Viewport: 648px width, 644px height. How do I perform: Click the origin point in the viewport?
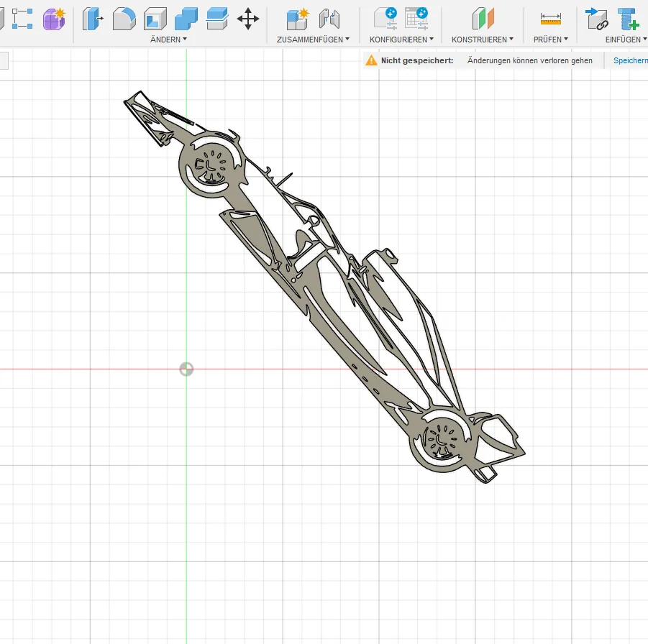point(186,369)
